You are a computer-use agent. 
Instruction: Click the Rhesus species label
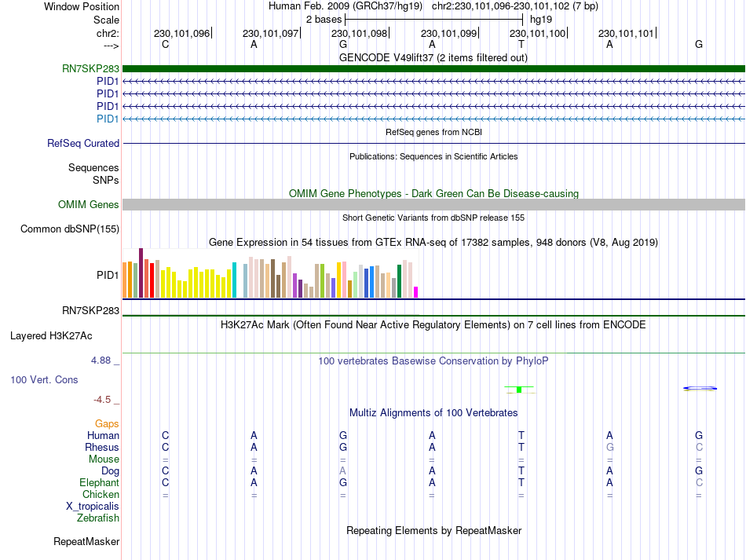coord(102,447)
